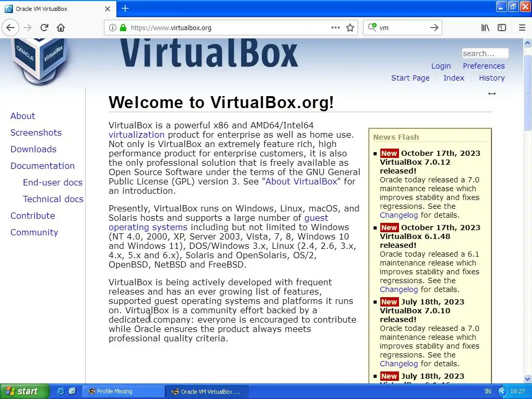Open the Library bookshelf icon
Screen dimensions: 532x399
tap(485, 28)
